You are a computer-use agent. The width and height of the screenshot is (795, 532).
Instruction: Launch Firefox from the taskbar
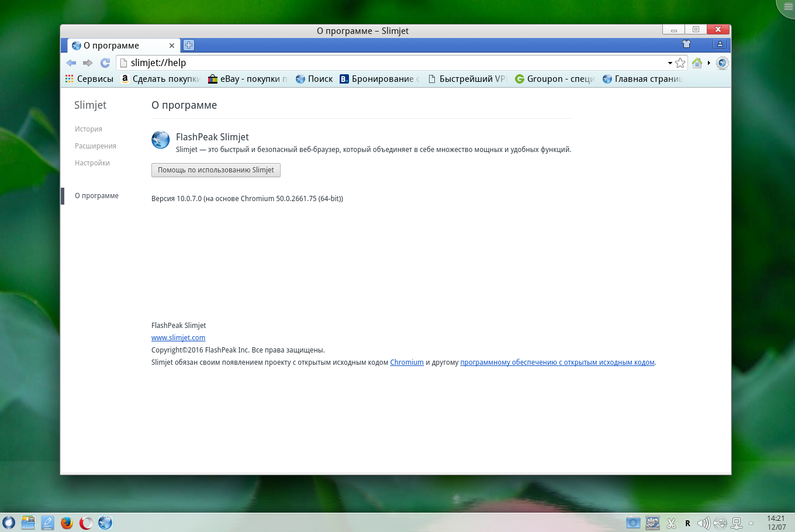(x=67, y=523)
